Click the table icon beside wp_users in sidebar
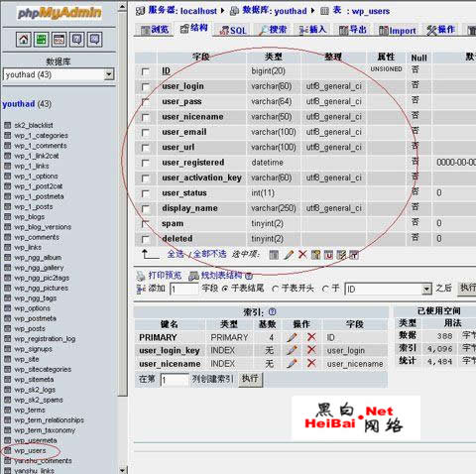The height and width of the screenshot is (474, 476). (x=7, y=450)
